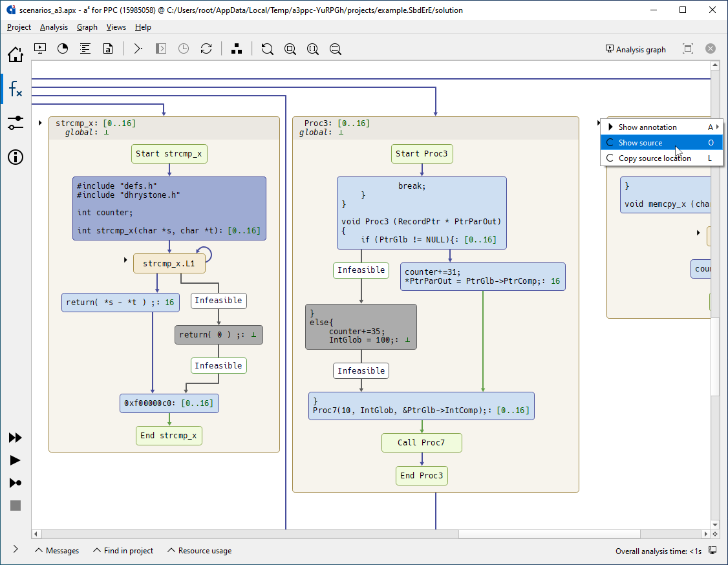Expand bottom-left sidebar chevron
This screenshot has width=728, height=565.
[x=16, y=549]
